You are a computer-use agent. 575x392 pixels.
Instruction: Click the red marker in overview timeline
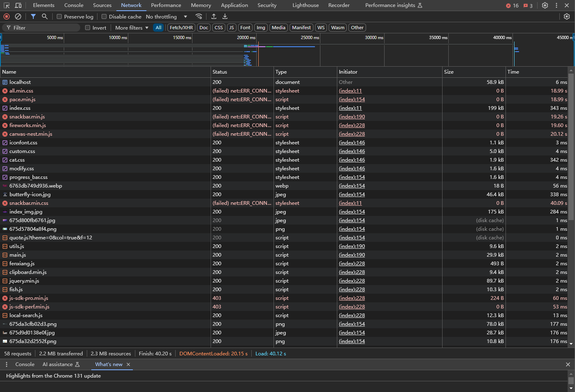pos(258,54)
